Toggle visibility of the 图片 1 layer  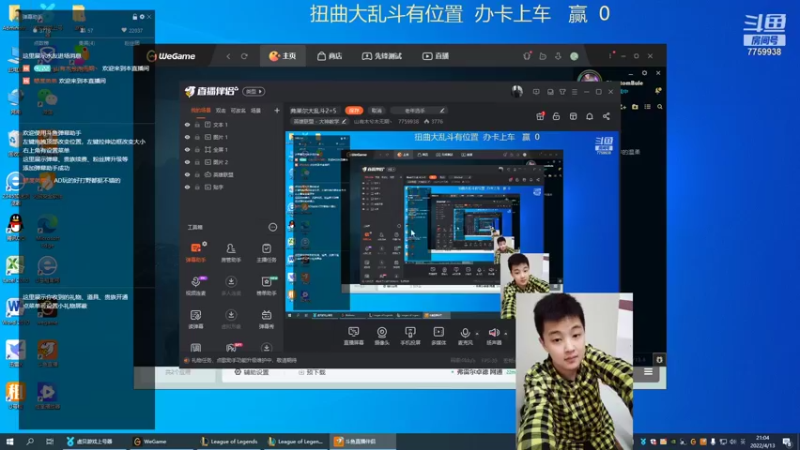[x=187, y=137]
